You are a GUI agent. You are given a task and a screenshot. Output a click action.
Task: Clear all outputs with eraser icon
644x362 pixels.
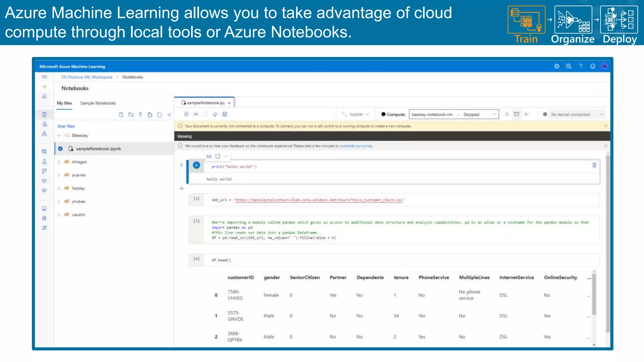coord(215,114)
